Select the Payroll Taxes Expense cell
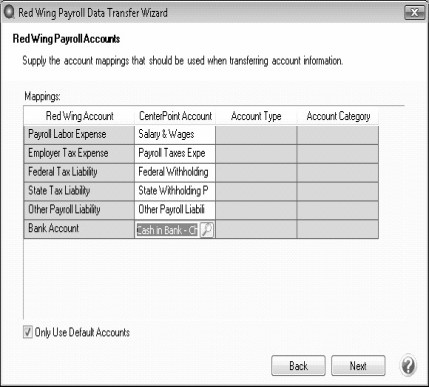 (x=175, y=154)
